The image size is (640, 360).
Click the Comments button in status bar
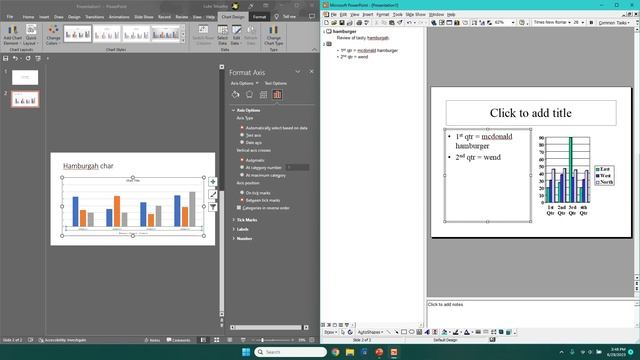[x=178, y=340]
